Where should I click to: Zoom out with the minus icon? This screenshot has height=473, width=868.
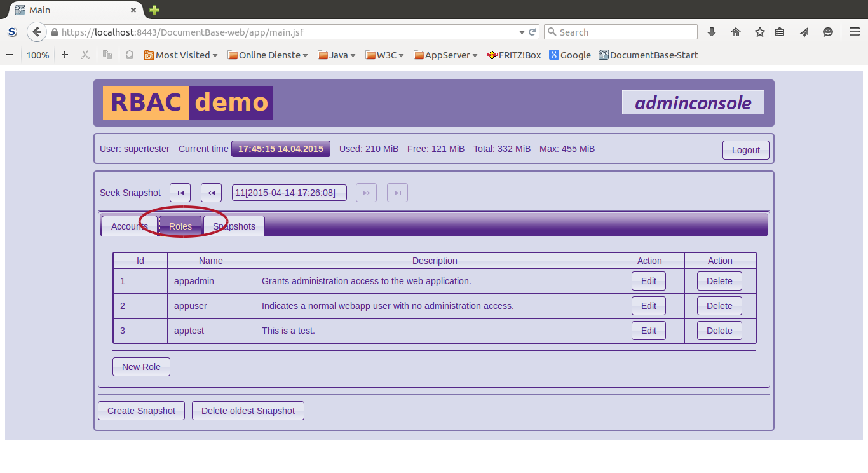(x=10, y=55)
